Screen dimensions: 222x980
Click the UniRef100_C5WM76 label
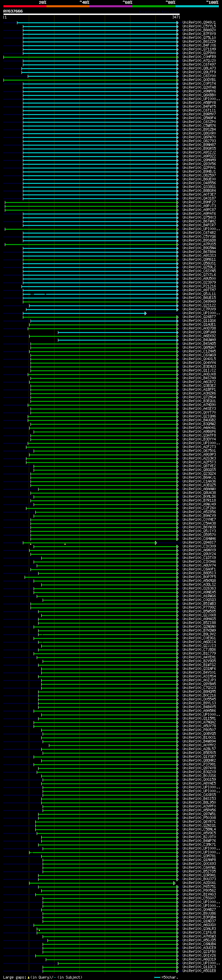(x=199, y=125)
